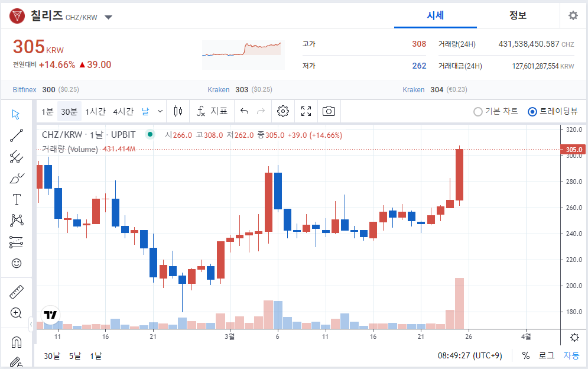Select the prediction and measurement tool

click(16, 242)
